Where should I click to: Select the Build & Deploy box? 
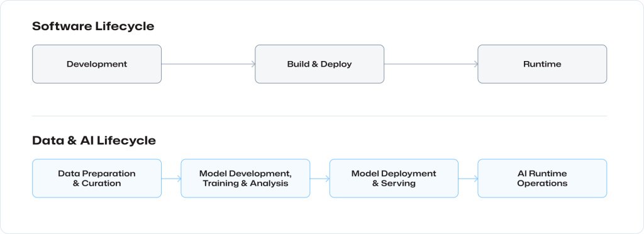coord(319,64)
